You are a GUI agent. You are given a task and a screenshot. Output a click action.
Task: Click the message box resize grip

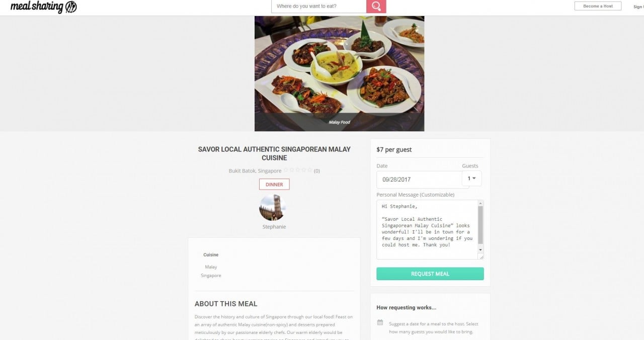tap(481, 257)
